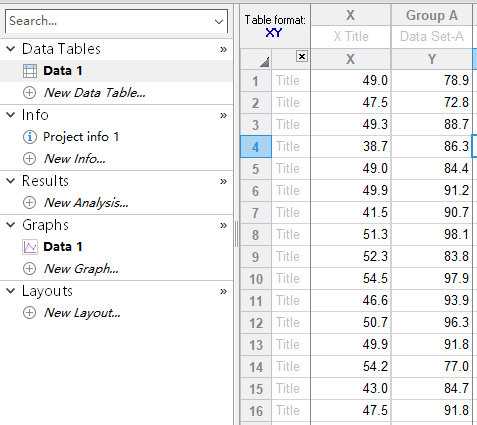The width and height of the screenshot is (477, 425).
Task: Click the plus icon beside New Info
Action: [29, 159]
